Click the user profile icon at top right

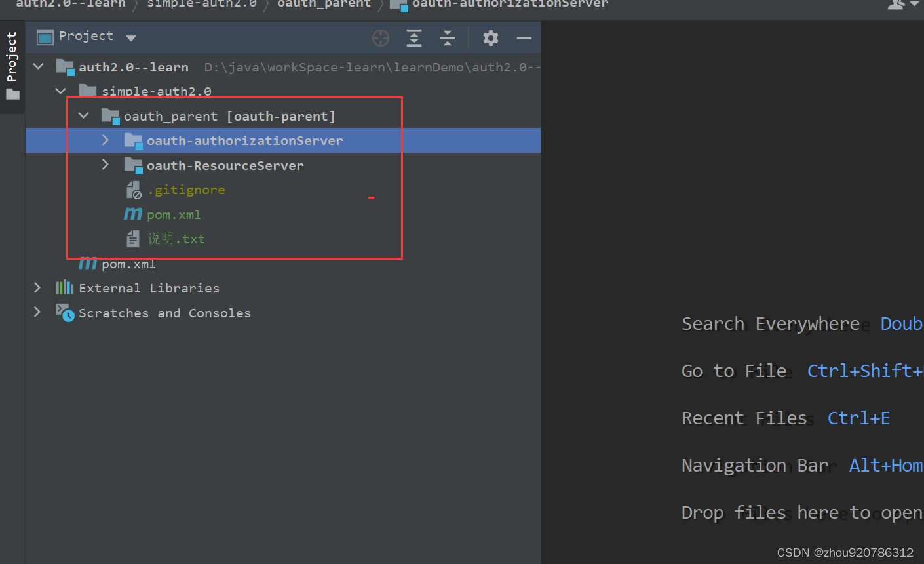coord(895,5)
